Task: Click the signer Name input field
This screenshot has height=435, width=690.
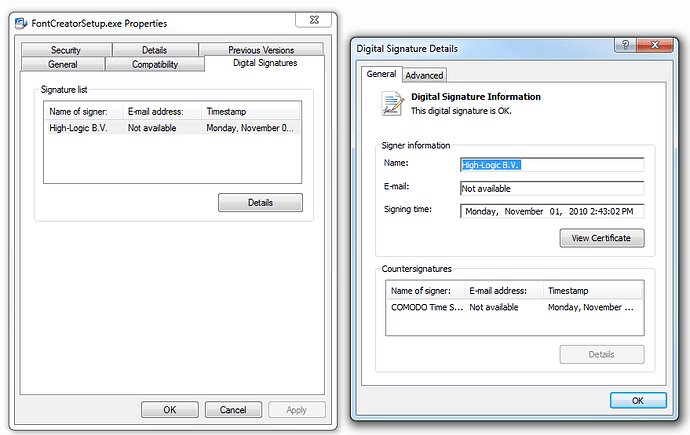Action: pos(552,165)
